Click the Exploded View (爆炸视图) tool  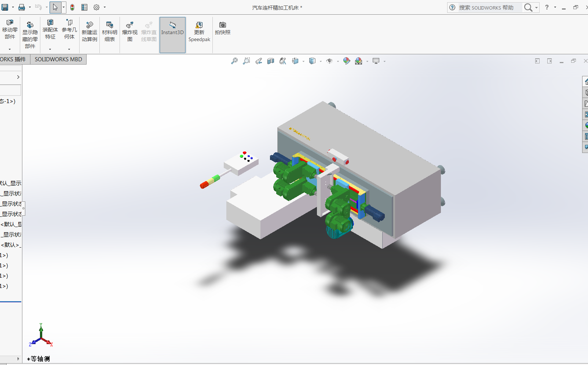pyautogui.click(x=130, y=32)
